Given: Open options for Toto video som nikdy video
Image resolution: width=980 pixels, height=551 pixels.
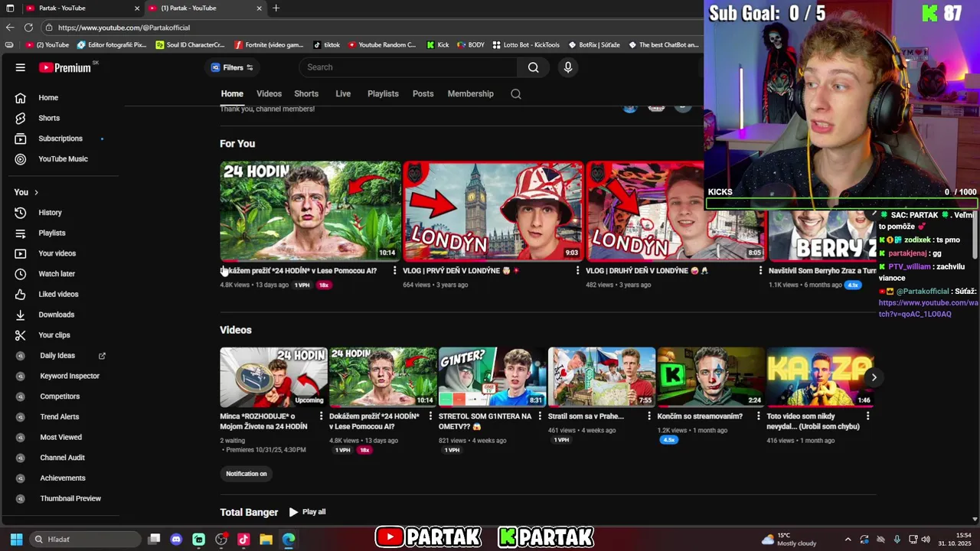Looking at the screenshot, I should (867, 416).
